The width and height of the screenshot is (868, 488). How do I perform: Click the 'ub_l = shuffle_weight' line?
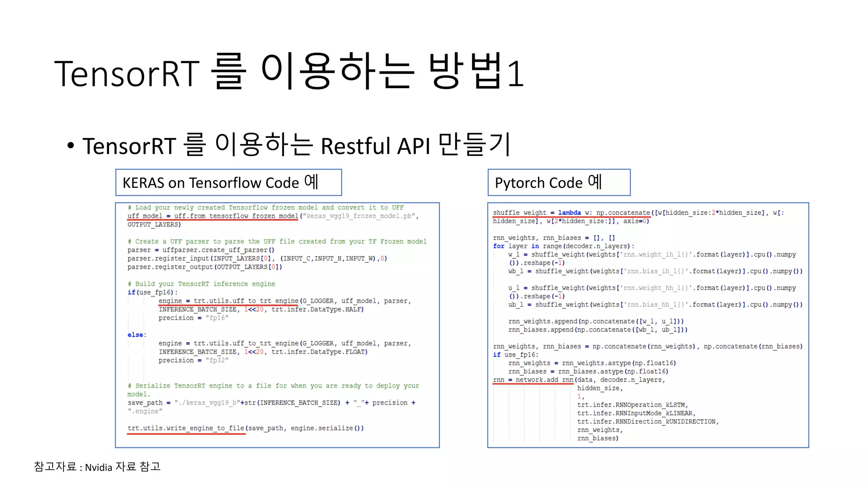click(656, 305)
